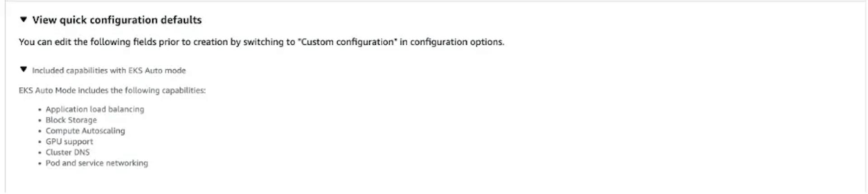The width and height of the screenshot is (868, 194).
Task: Select the Cluster DNS list item
Action: click(x=67, y=152)
